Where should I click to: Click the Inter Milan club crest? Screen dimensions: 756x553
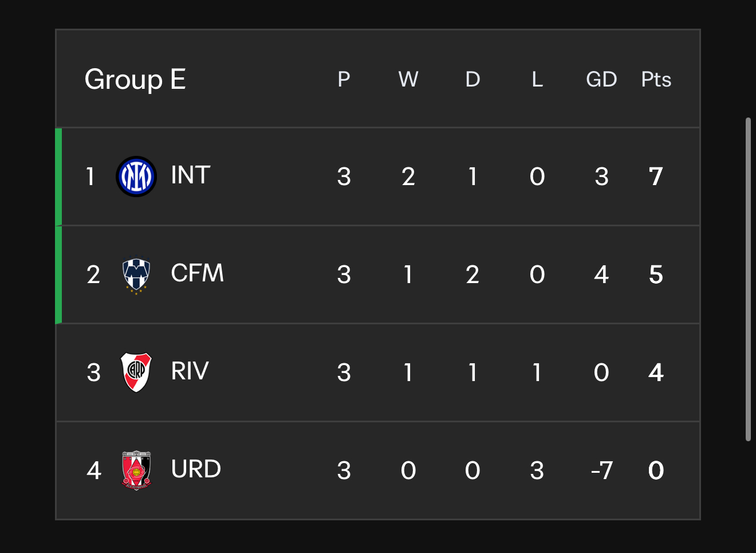[136, 177]
